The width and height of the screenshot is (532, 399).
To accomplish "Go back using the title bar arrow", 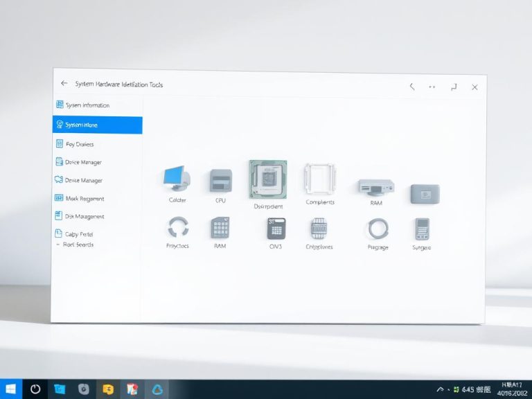I will (x=64, y=83).
